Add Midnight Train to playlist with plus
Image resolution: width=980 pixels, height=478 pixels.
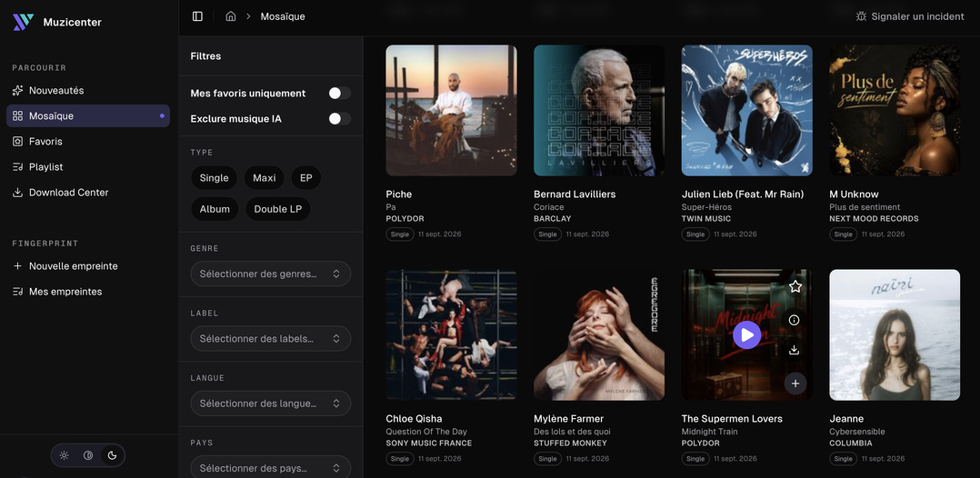click(x=795, y=383)
